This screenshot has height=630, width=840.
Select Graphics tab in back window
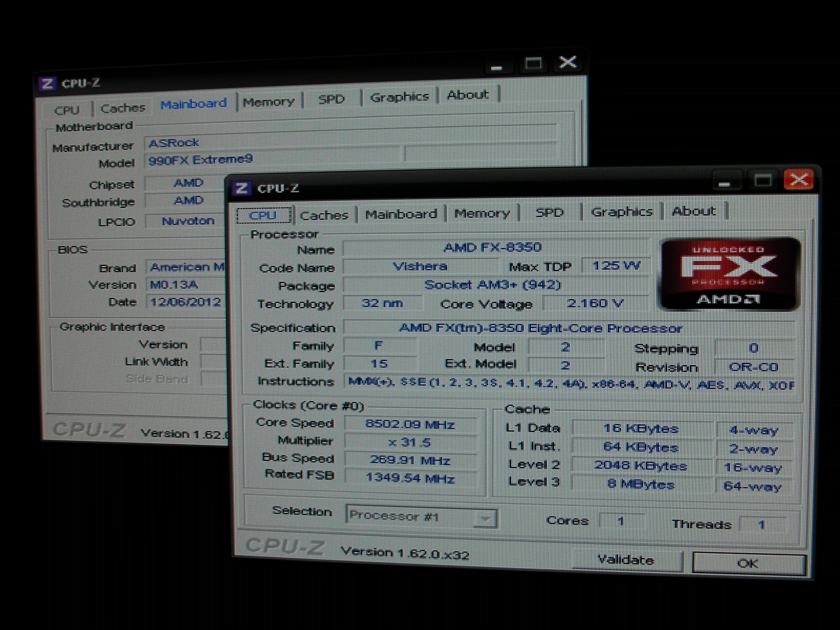399,97
